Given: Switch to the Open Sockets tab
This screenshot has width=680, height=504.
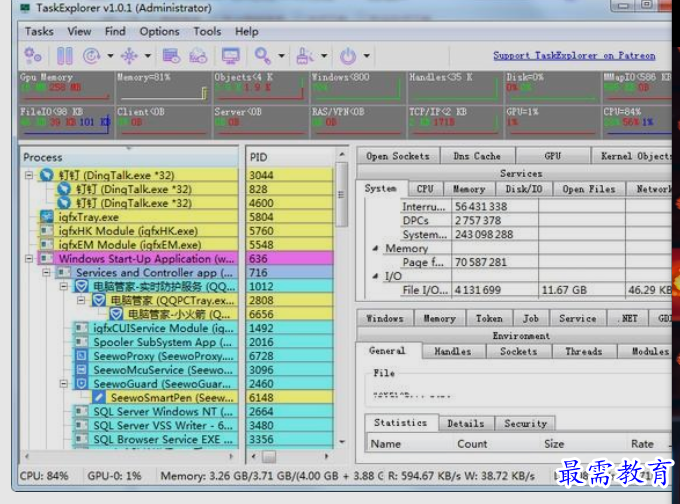Looking at the screenshot, I should pos(398,156).
